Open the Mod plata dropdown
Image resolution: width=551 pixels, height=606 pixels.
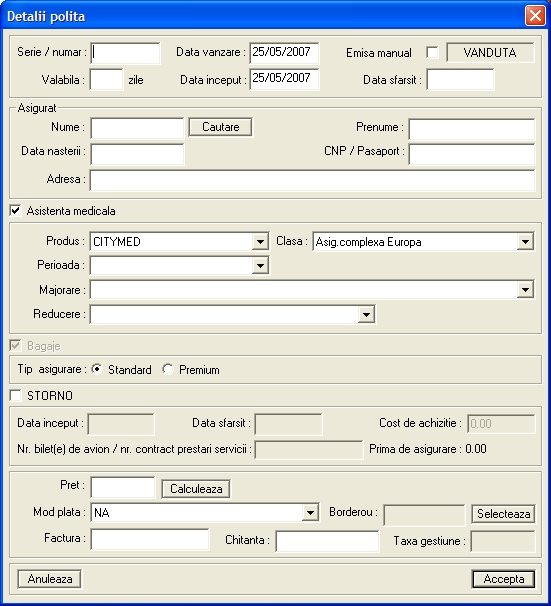[x=310, y=513]
